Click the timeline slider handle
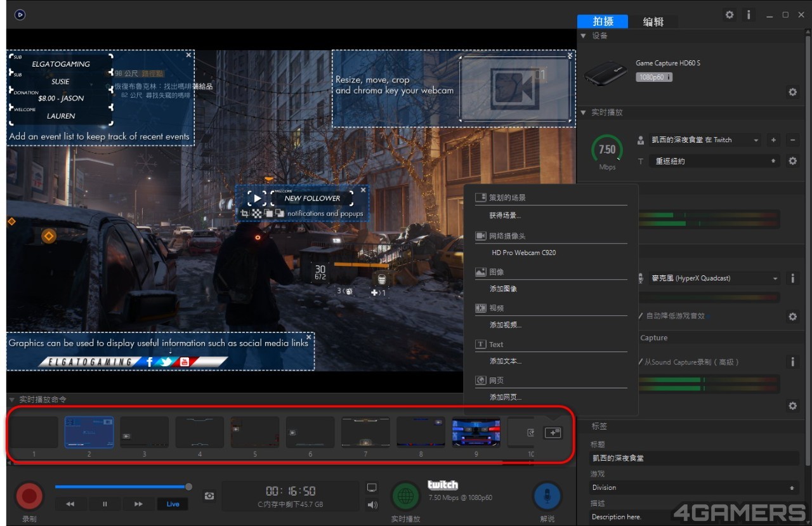This screenshot has height=526, width=812. click(188, 487)
